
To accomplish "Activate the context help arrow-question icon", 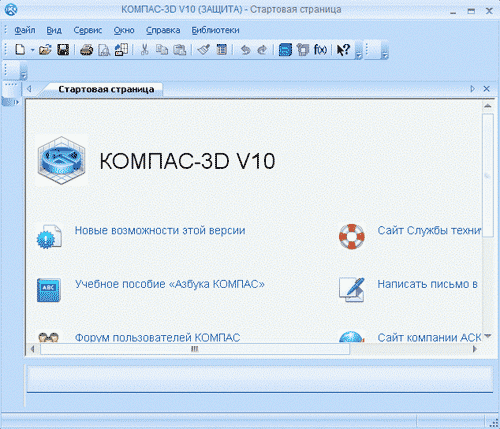I will (343, 50).
